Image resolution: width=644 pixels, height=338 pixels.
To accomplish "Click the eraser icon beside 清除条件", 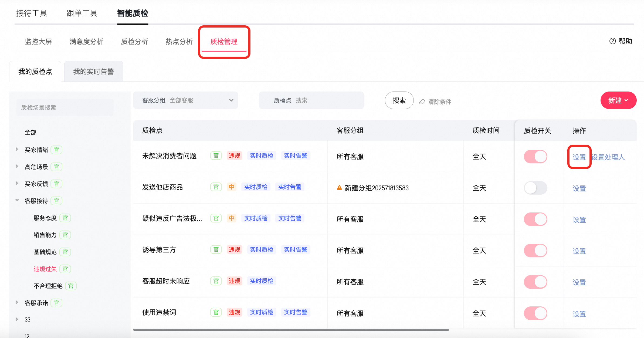I will (x=422, y=102).
